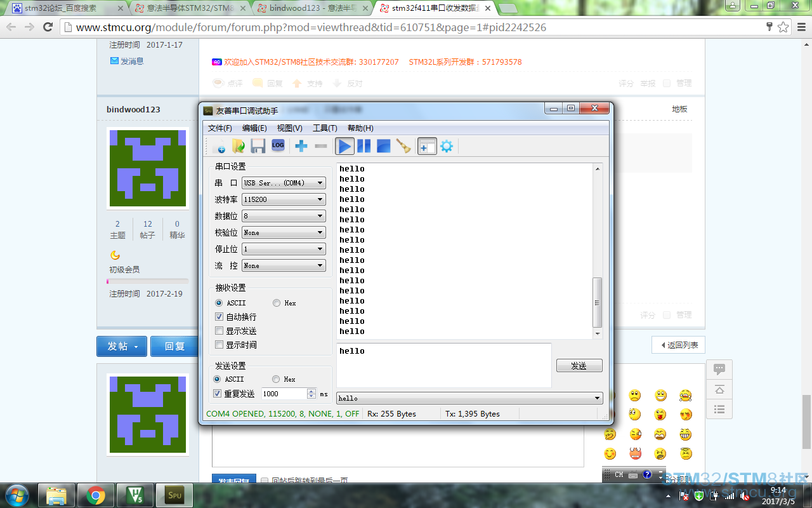This screenshot has height=508, width=812.
Task: Expand the 停止位 dropdown showing 1
Action: pos(284,249)
